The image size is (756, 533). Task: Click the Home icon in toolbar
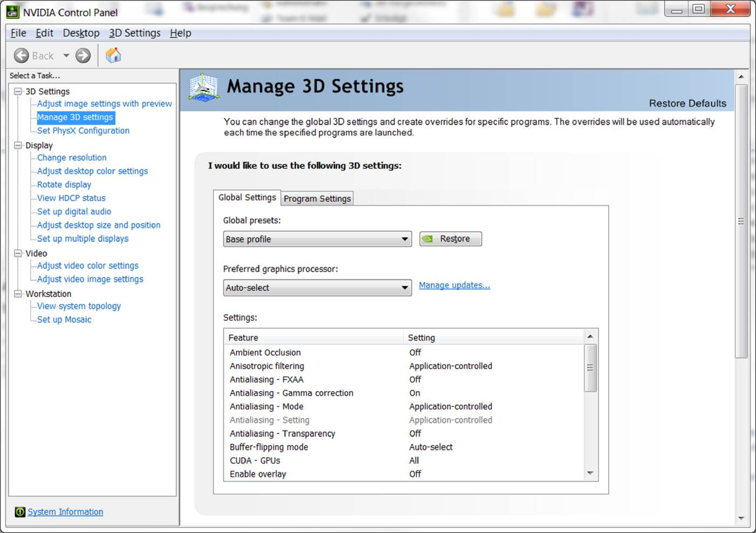113,55
